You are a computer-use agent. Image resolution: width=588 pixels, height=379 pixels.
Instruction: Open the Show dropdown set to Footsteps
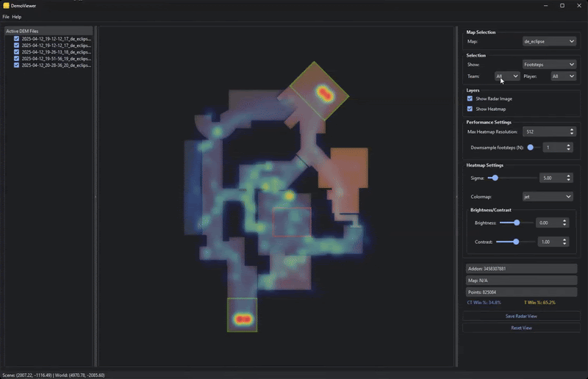[549, 65]
